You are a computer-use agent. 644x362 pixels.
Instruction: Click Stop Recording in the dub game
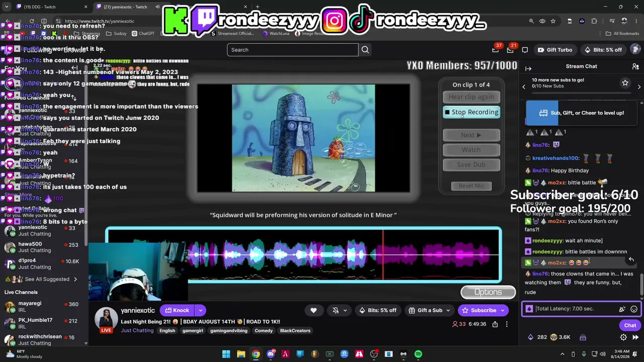(471, 112)
